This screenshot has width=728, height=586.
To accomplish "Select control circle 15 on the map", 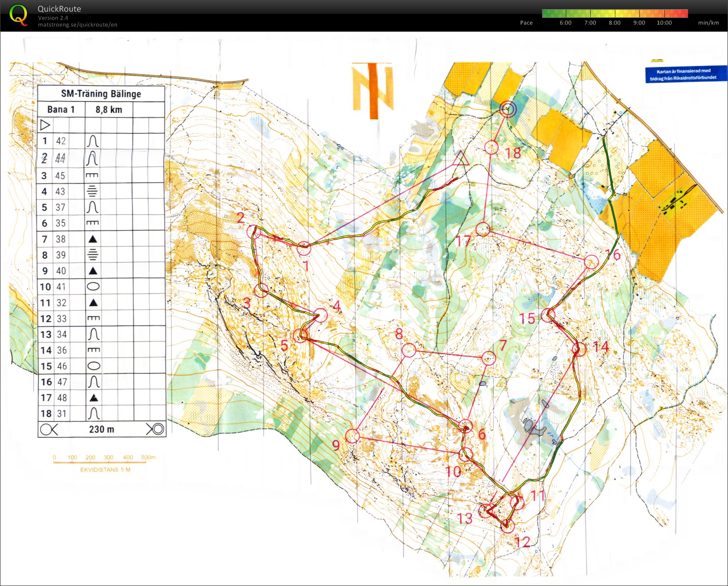I will coord(548,316).
